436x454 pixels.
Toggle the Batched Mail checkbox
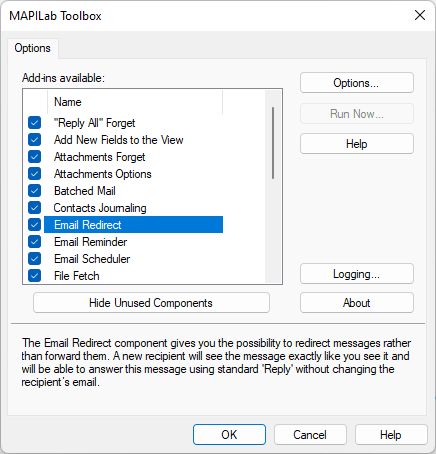pos(34,191)
